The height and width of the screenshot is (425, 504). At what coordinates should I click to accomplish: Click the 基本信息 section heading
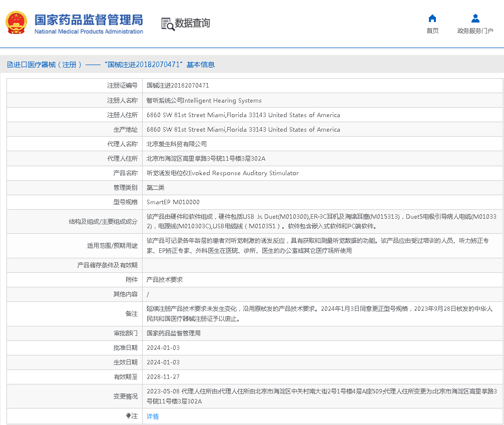[200, 65]
